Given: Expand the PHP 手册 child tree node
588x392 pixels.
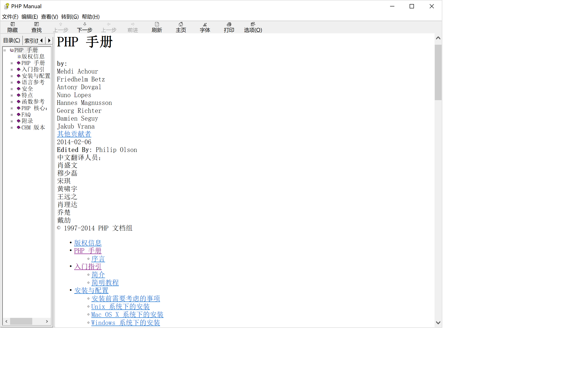Looking at the screenshot, I should coord(12,63).
